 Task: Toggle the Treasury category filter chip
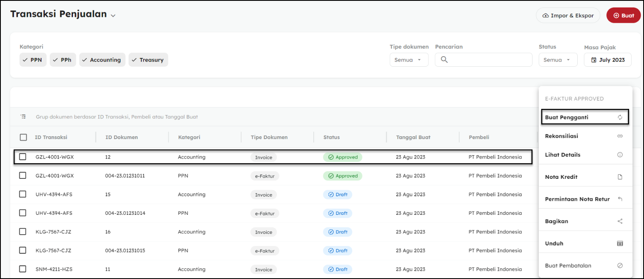[x=148, y=60]
